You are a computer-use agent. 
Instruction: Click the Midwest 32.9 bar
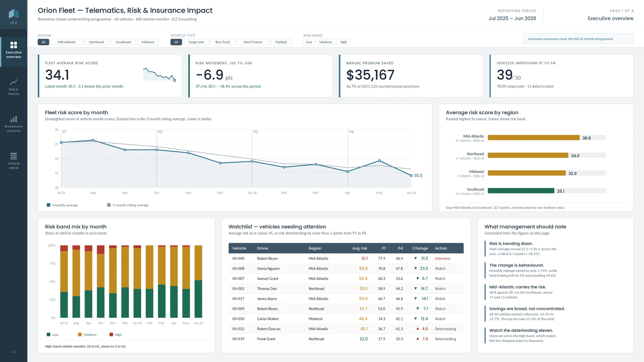coord(527,173)
